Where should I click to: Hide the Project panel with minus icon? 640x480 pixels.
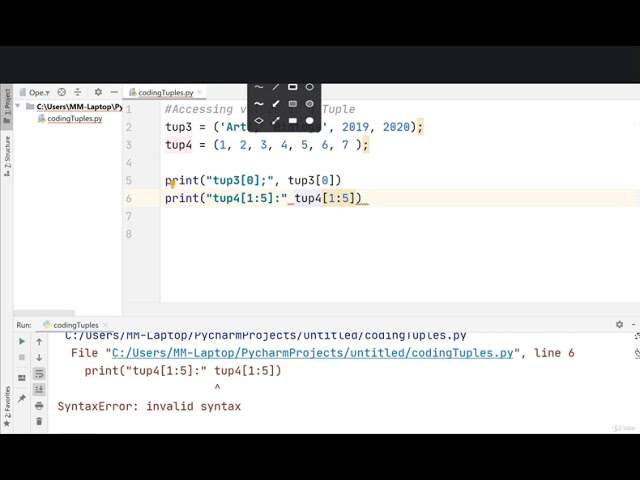click(114, 92)
